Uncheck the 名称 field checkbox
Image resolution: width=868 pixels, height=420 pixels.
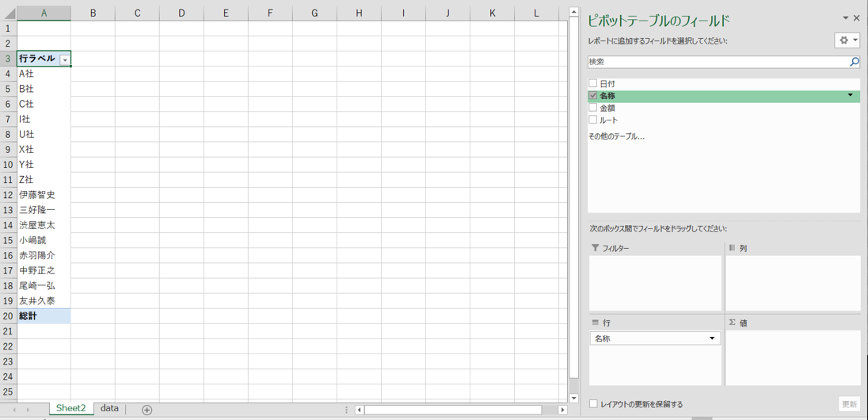(593, 96)
